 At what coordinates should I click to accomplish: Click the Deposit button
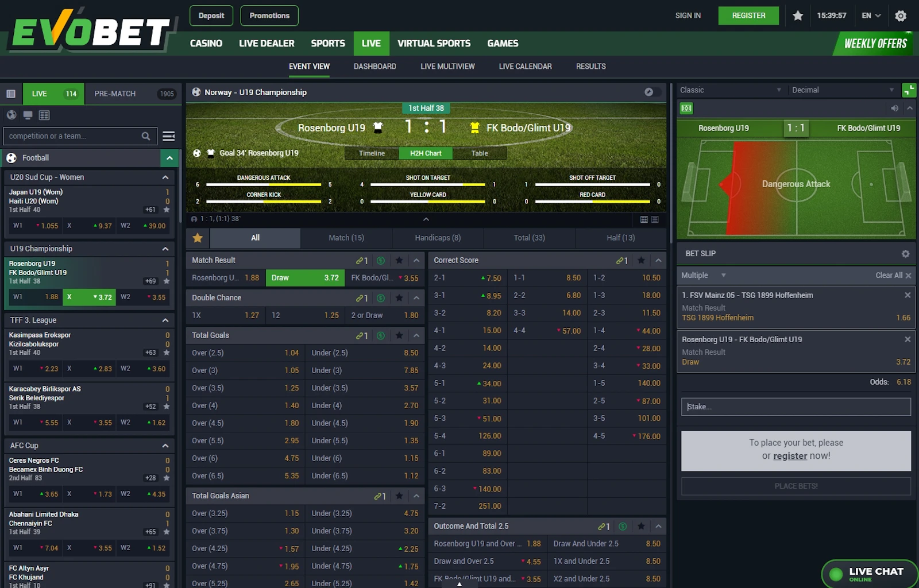(x=211, y=16)
